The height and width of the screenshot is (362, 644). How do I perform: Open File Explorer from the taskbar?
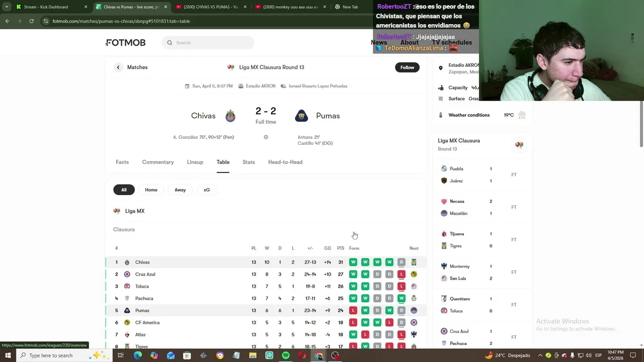(x=253, y=355)
